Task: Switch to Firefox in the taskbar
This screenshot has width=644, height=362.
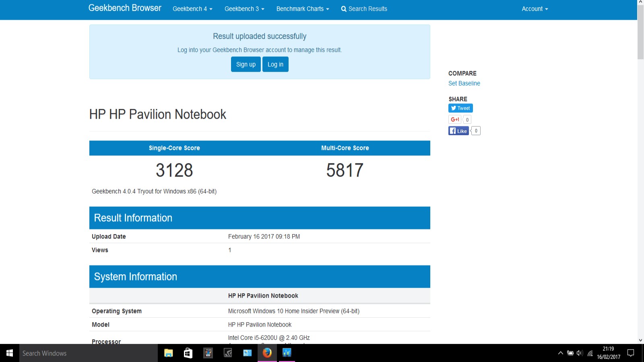Action: [x=267, y=353]
